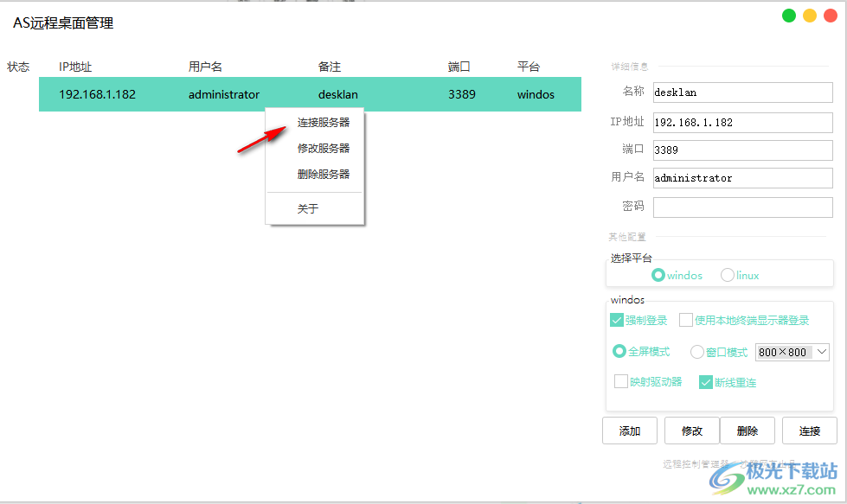Viewport: 847px width, 504px height.
Task: Click the desklan remark cell in the table
Action: [338, 94]
